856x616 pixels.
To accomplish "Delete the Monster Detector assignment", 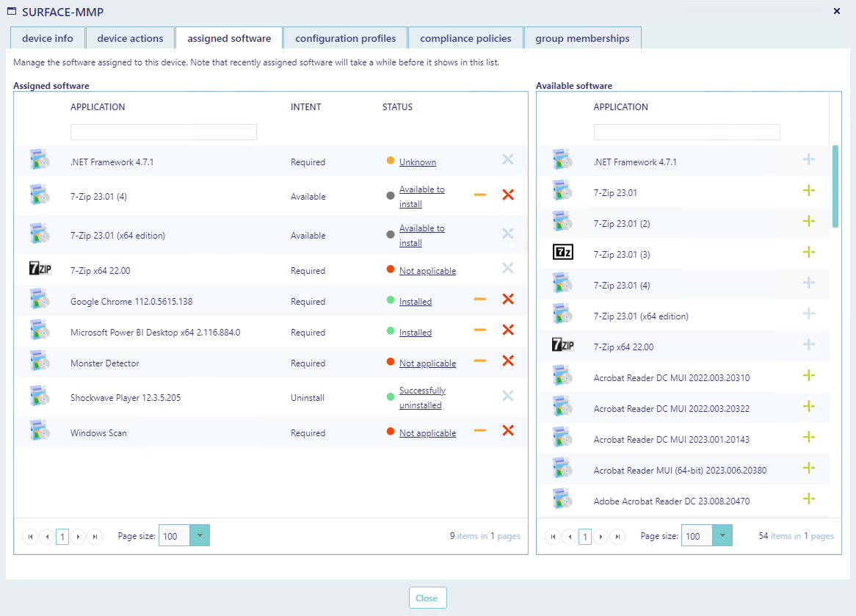I will (x=507, y=361).
